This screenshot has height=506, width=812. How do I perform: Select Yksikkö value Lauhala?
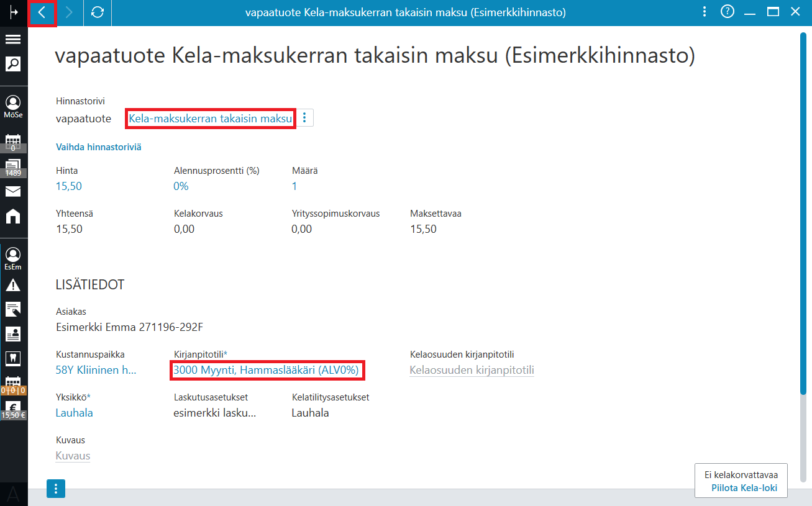(x=75, y=413)
